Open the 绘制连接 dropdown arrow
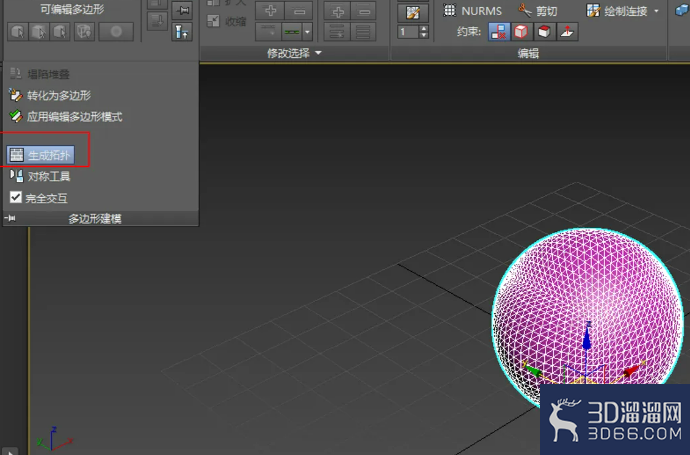Image resolution: width=690 pixels, height=455 pixels. [657, 11]
